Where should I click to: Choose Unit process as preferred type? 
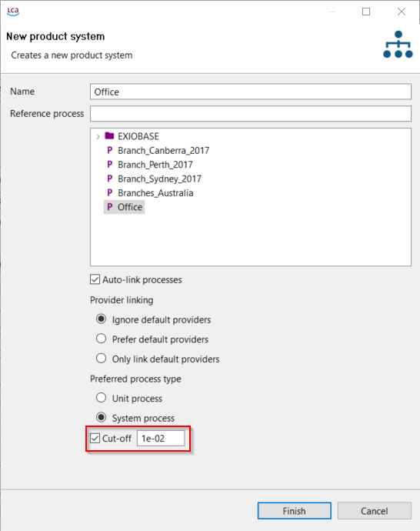[102, 398]
